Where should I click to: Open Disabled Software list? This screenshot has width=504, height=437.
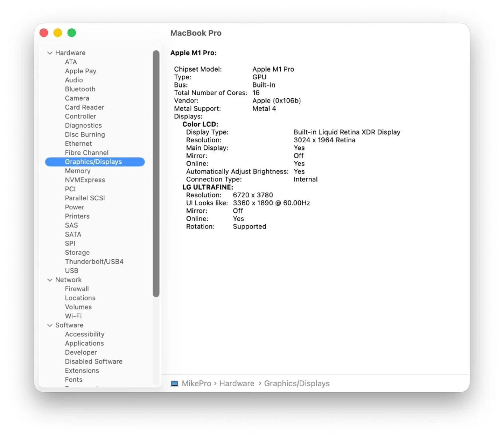pyautogui.click(x=94, y=361)
